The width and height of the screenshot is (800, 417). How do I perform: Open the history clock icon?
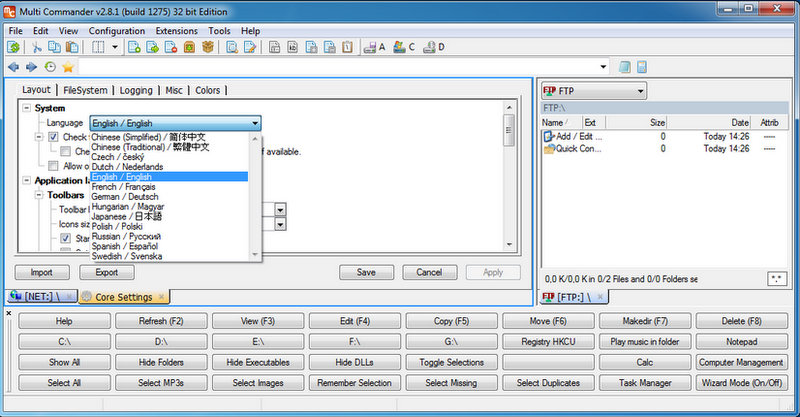[50, 67]
